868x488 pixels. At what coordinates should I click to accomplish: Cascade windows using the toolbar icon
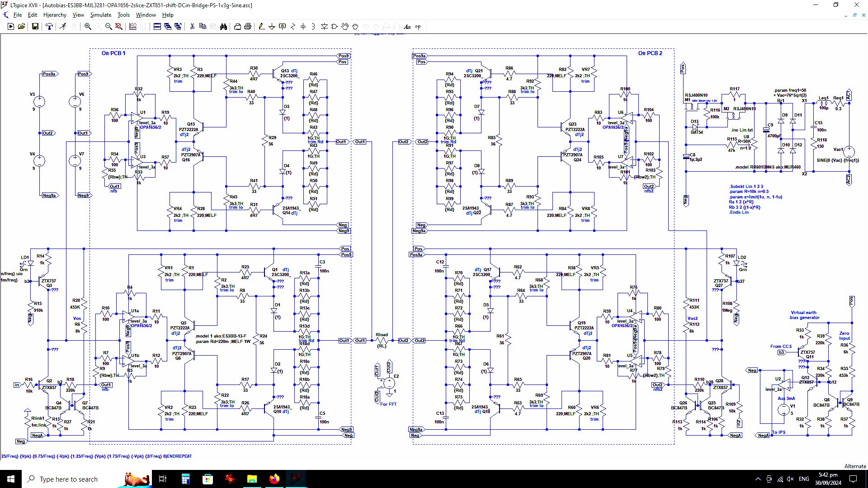pyautogui.click(x=168, y=27)
